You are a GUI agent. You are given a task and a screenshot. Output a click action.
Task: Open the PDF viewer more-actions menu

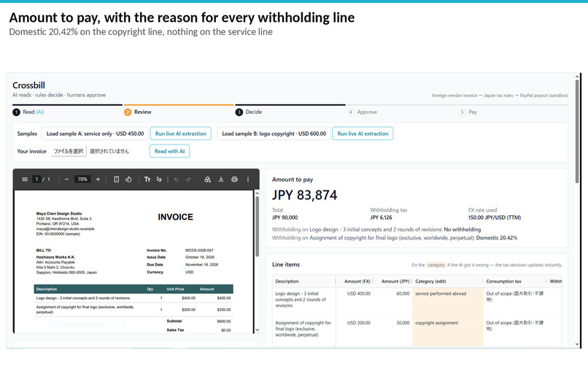click(248, 180)
